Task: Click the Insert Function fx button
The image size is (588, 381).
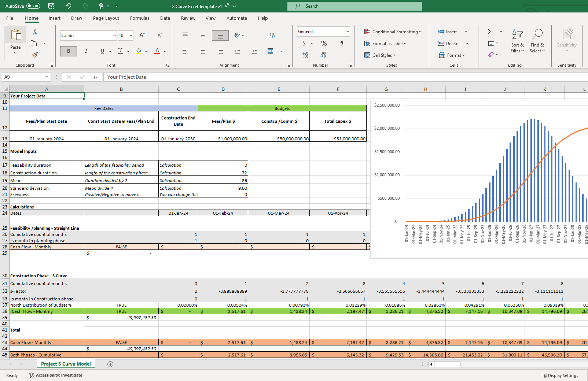Action: click(x=95, y=77)
